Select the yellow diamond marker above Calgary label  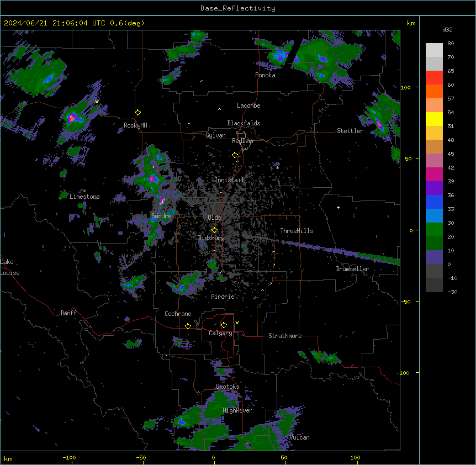tap(224, 325)
